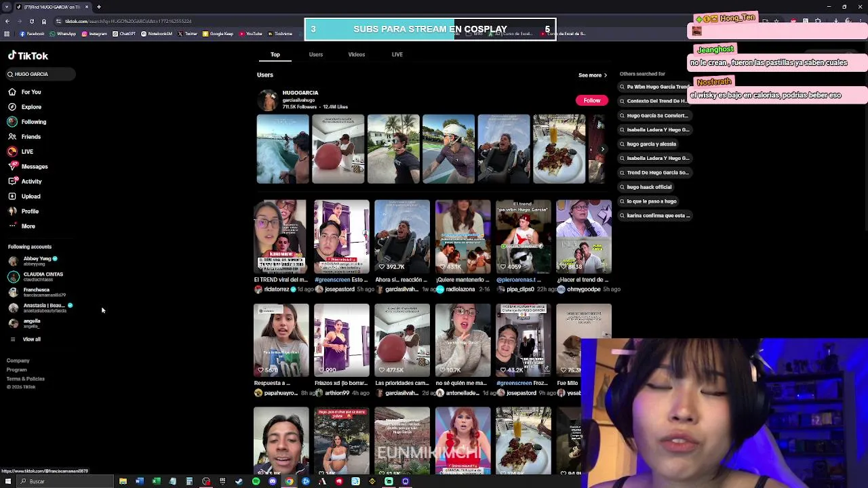Open HUGOGARCIA username link

(300, 93)
